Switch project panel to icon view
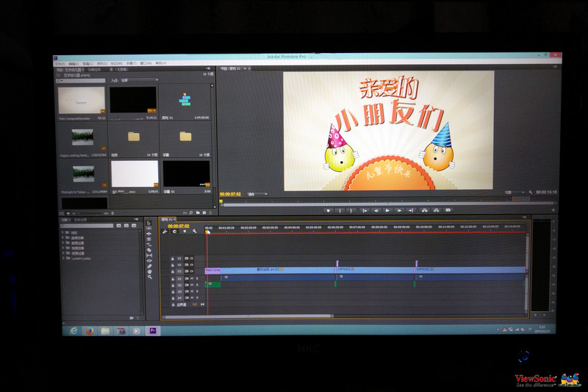This screenshot has height=392, width=588. [68, 213]
